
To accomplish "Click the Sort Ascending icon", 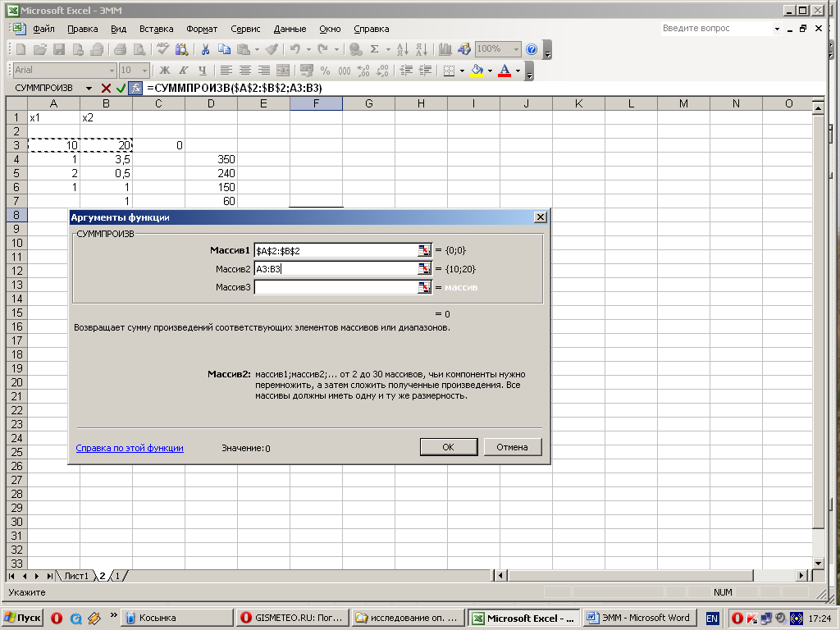I will [402, 49].
